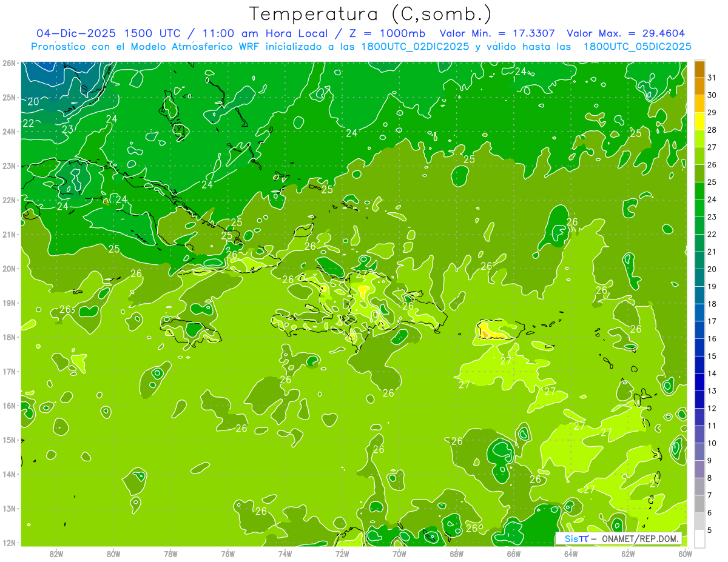Click the legend value 31 on the colorbar
728x562 pixels.
(x=712, y=78)
